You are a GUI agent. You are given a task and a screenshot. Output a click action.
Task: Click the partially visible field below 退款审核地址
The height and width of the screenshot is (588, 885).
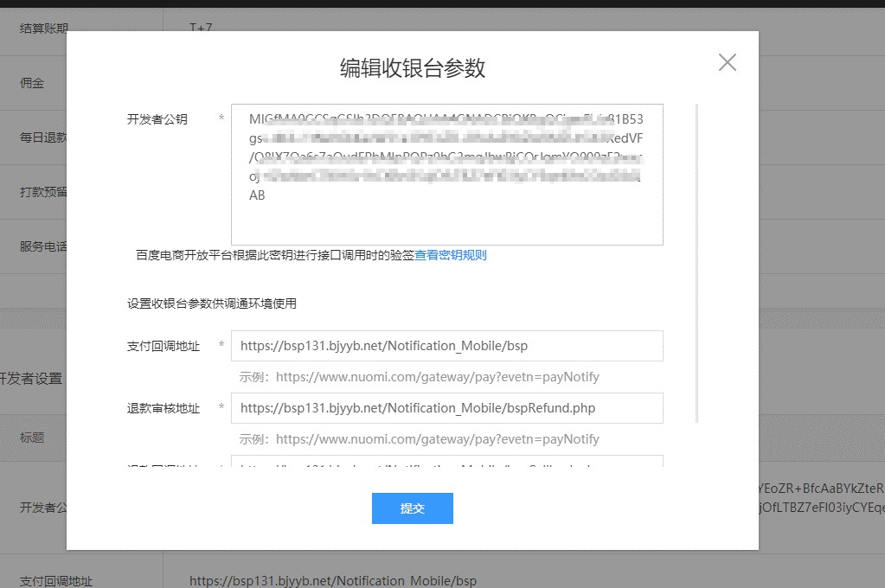[x=447, y=461]
